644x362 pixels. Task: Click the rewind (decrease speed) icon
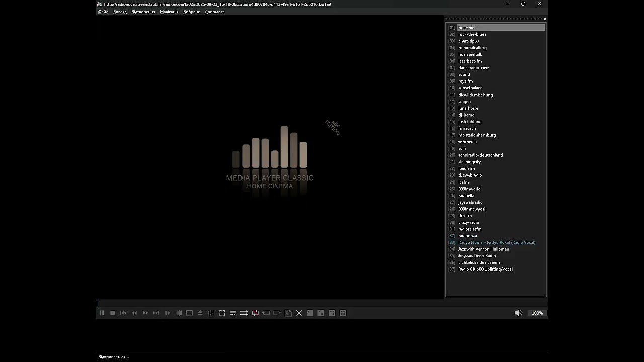click(134, 313)
